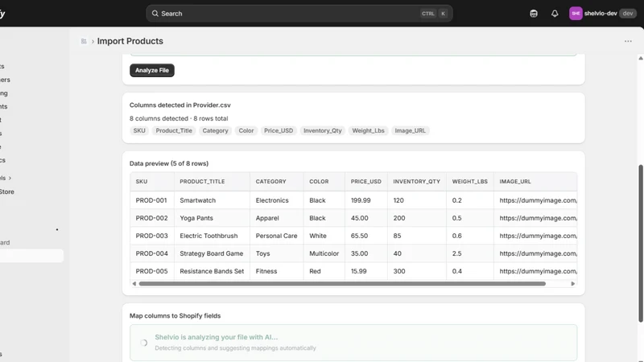644x362 pixels.
Task: Click the Weight_Lbs column chip
Action: [368, 130]
